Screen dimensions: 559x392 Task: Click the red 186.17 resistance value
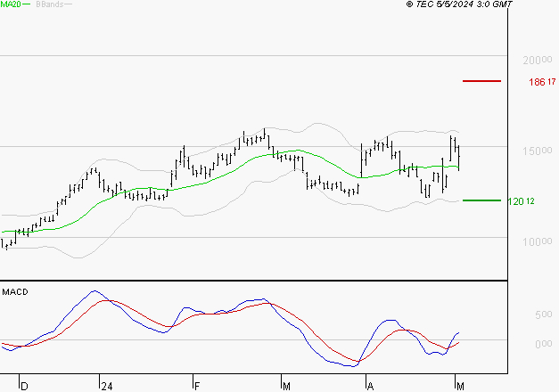542,82
